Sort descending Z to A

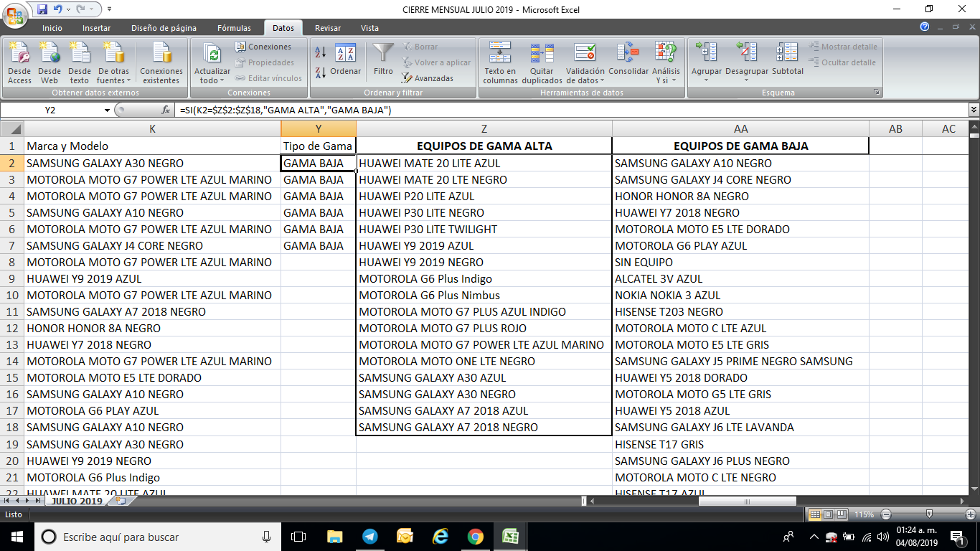321,72
